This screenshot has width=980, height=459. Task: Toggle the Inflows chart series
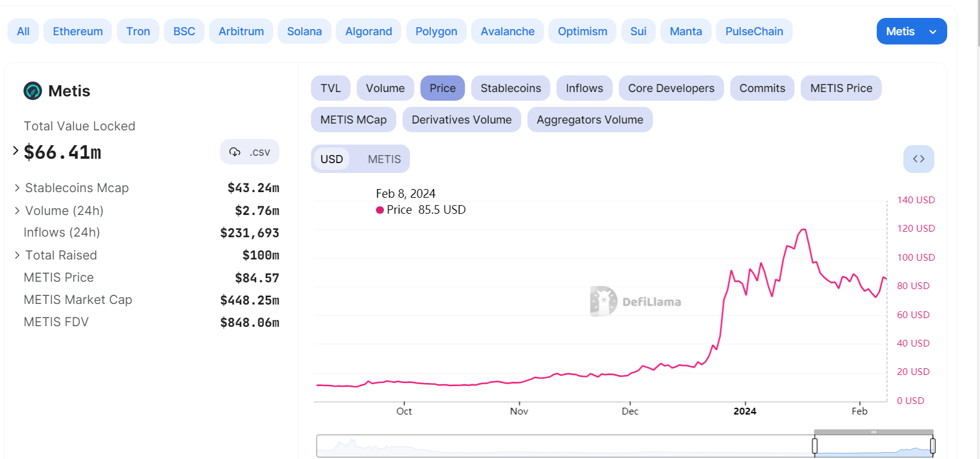click(x=584, y=88)
